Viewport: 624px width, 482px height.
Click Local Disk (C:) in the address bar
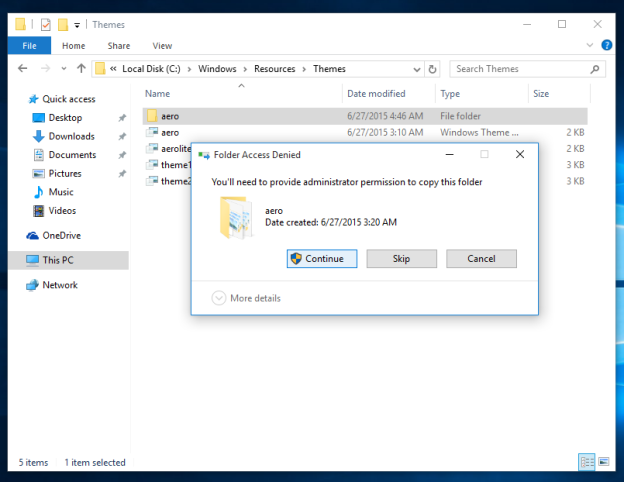pyautogui.click(x=151, y=69)
